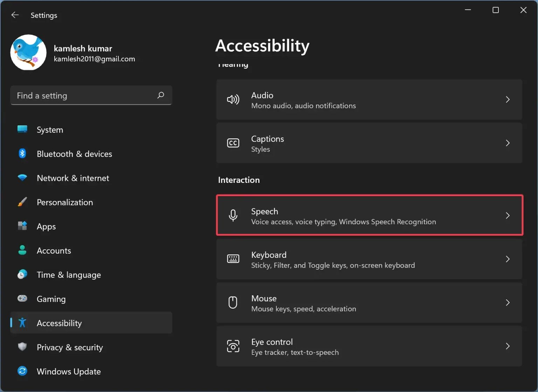The width and height of the screenshot is (538, 392).
Task: Select Time & language in sidebar
Action: (69, 275)
